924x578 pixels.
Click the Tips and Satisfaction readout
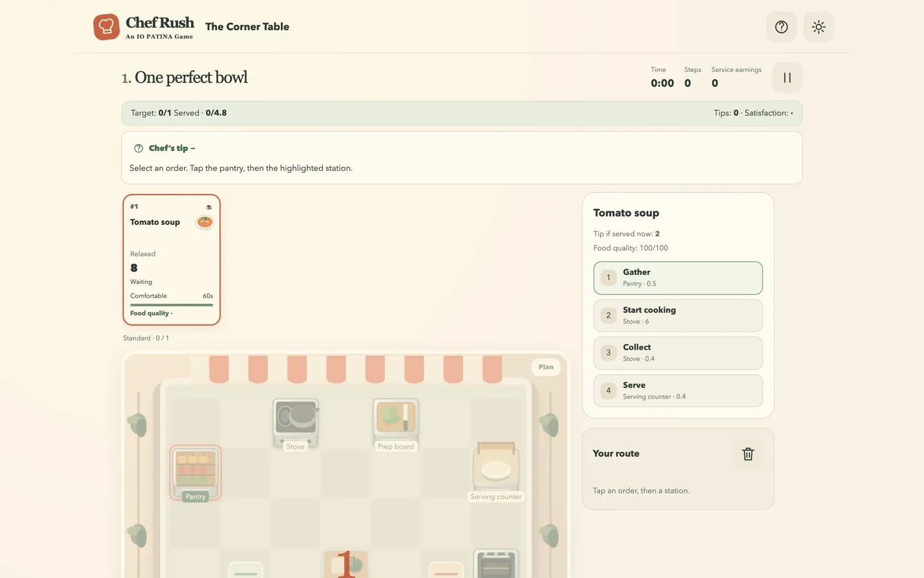click(x=753, y=113)
